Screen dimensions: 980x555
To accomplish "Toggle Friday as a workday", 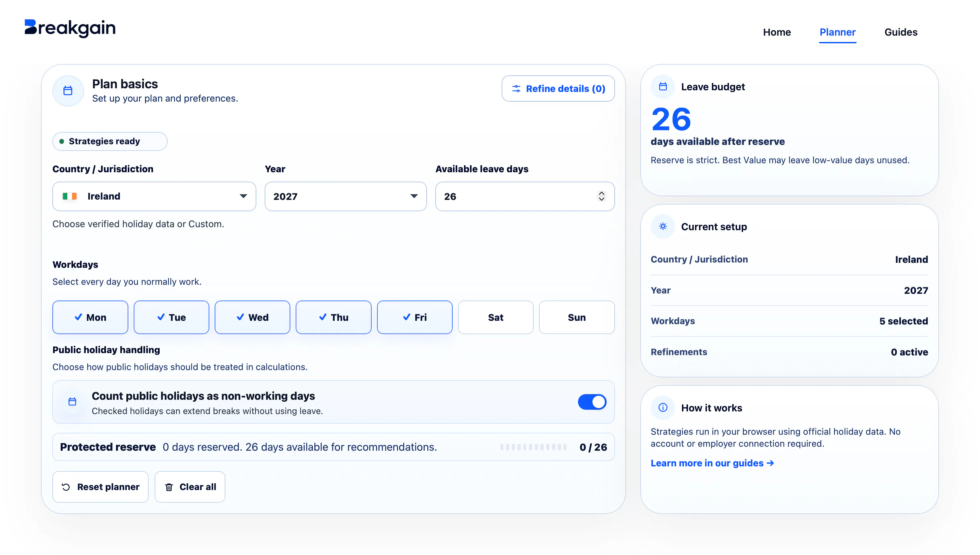I will pyautogui.click(x=414, y=317).
